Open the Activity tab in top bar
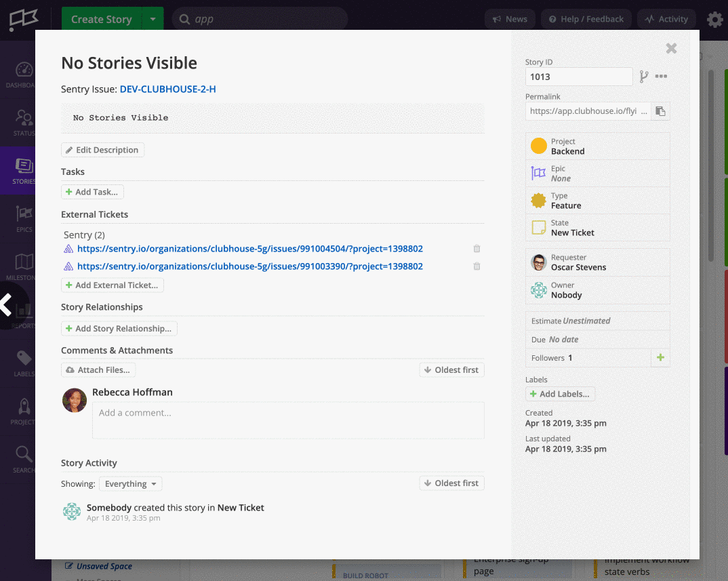The height and width of the screenshot is (581, 728). 666,19
